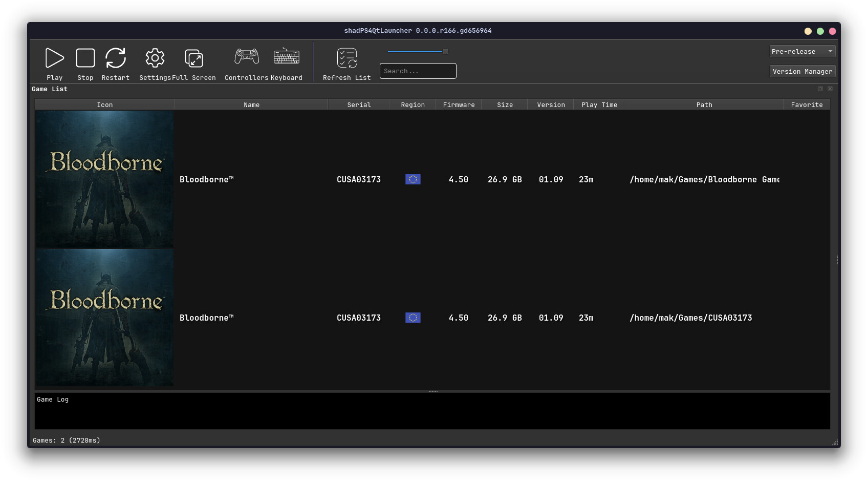Sort by Play Time column header
868x482 pixels.
point(599,105)
